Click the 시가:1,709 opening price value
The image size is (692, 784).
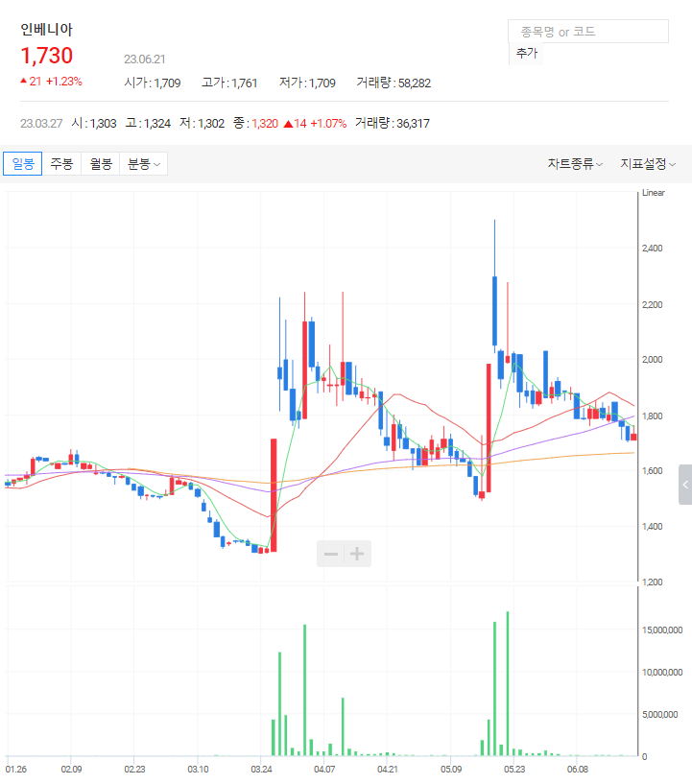pyautogui.click(x=153, y=83)
